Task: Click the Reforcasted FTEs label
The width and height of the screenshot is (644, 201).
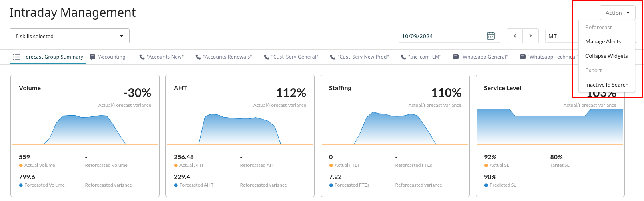Action: pyautogui.click(x=413, y=165)
